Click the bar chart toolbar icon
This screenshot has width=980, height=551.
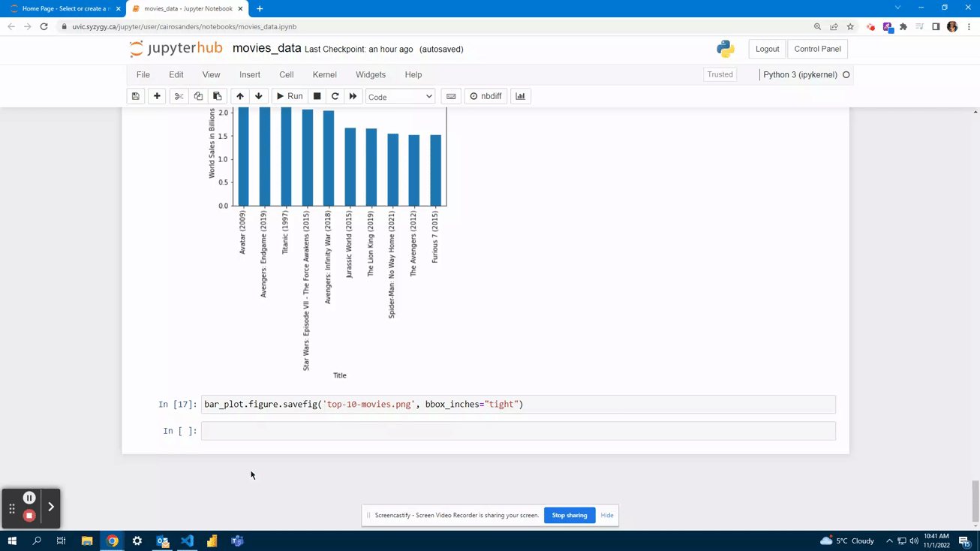[520, 96]
